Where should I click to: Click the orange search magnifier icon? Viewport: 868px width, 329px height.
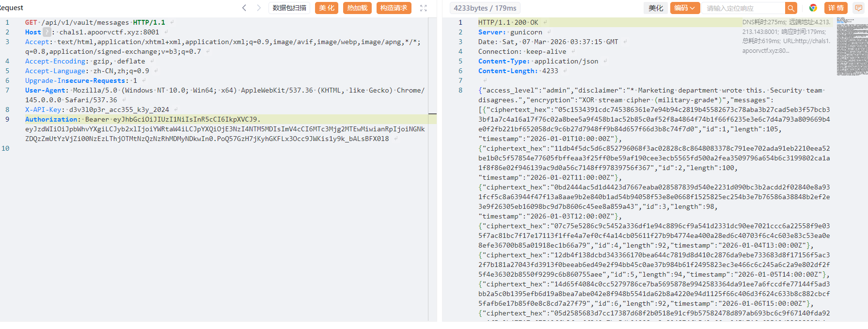pyautogui.click(x=791, y=8)
